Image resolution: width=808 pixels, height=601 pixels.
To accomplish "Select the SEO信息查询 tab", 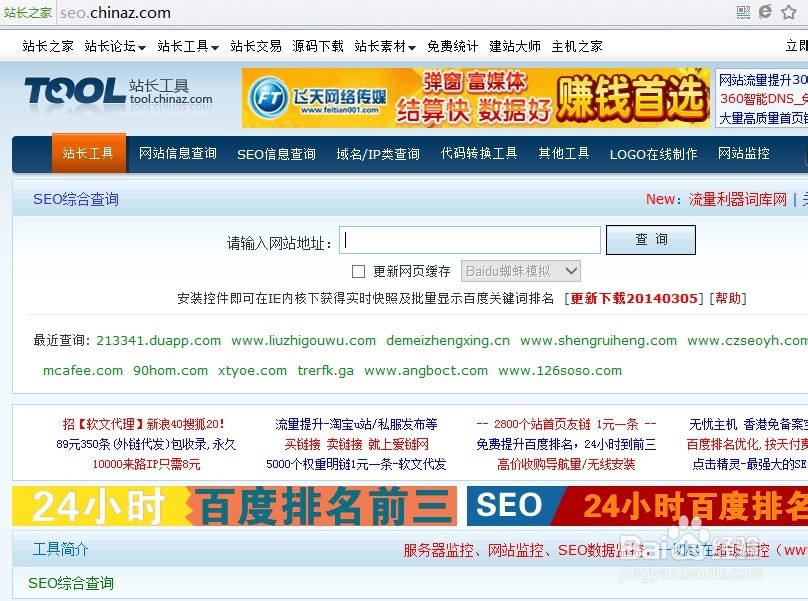I will pyautogui.click(x=276, y=154).
